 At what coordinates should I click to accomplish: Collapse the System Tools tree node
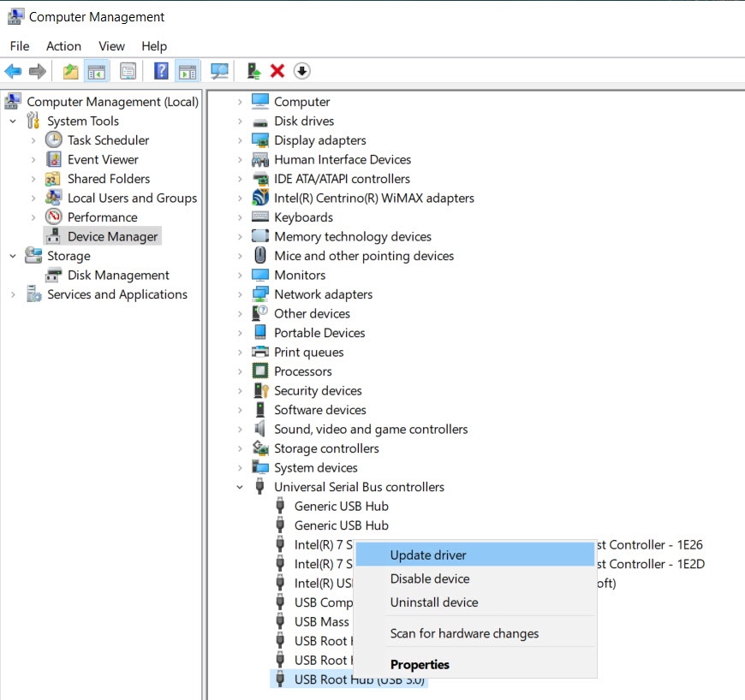point(13,121)
